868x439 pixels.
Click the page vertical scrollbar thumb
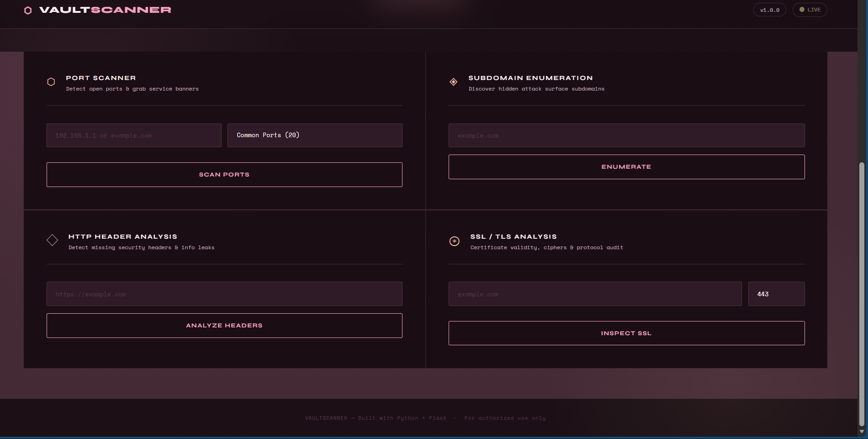pos(862,294)
